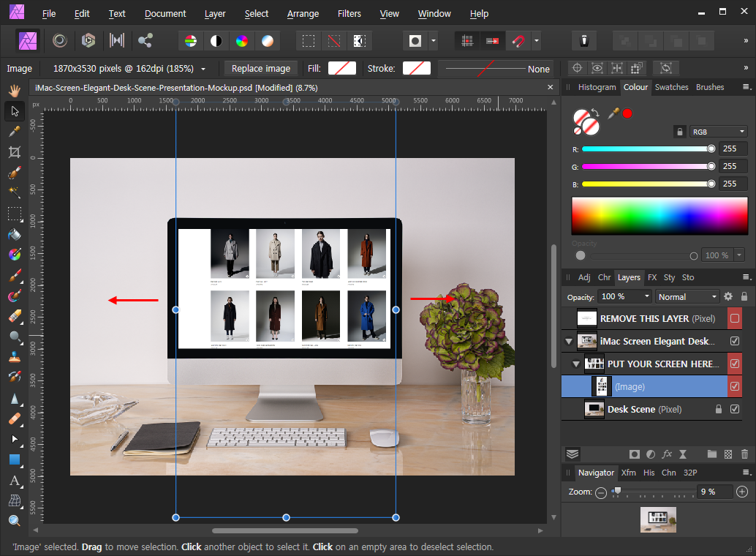Select the Colour Picker eyedropper tool

(x=15, y=131)
